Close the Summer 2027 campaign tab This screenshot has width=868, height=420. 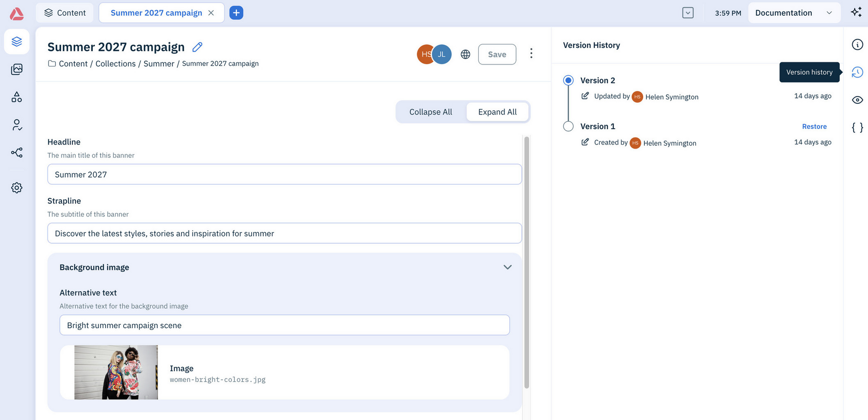[211, 13]
